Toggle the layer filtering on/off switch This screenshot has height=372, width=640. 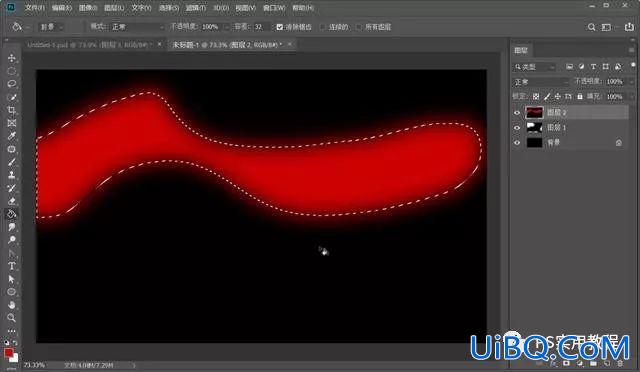click(633, 65)
